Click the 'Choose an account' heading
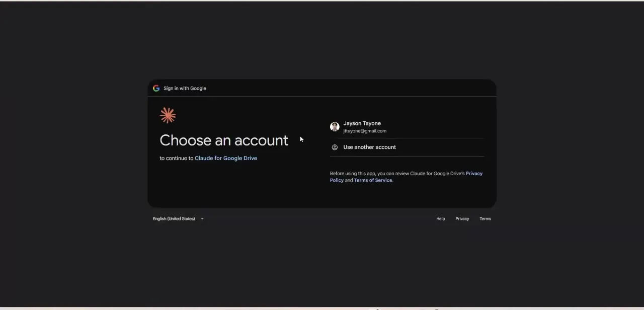Image resolution: width=644 pixels, height=310 pixels. [x=224, y=140]
